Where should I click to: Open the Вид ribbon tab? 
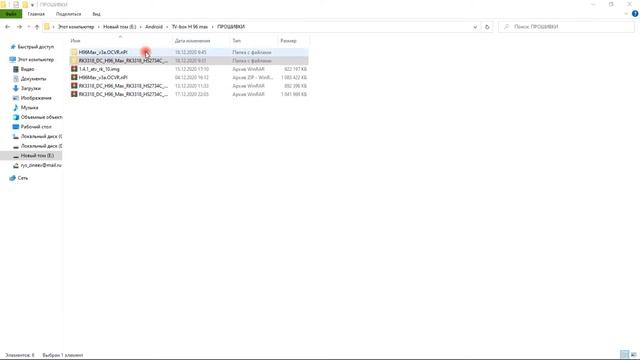(96, 14)
